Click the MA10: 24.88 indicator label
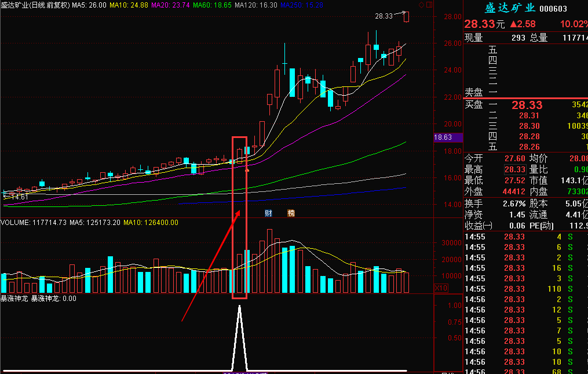Screen dimensions: 588x374 pyautogui.click(x=129, y=5)
